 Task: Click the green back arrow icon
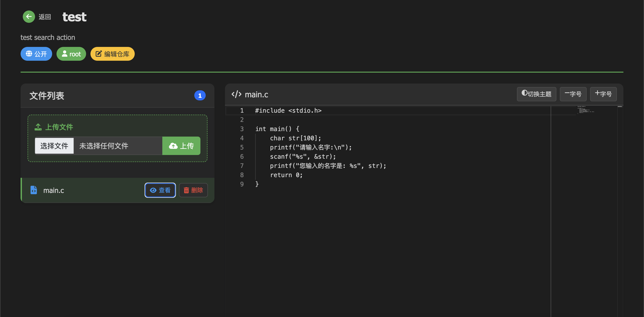[x=29, y=17]
